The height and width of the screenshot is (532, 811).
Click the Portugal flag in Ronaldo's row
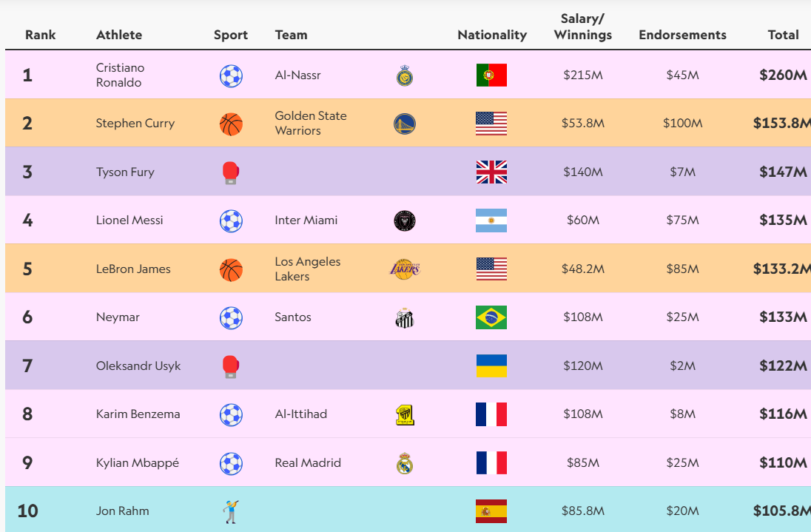point(491,75)
